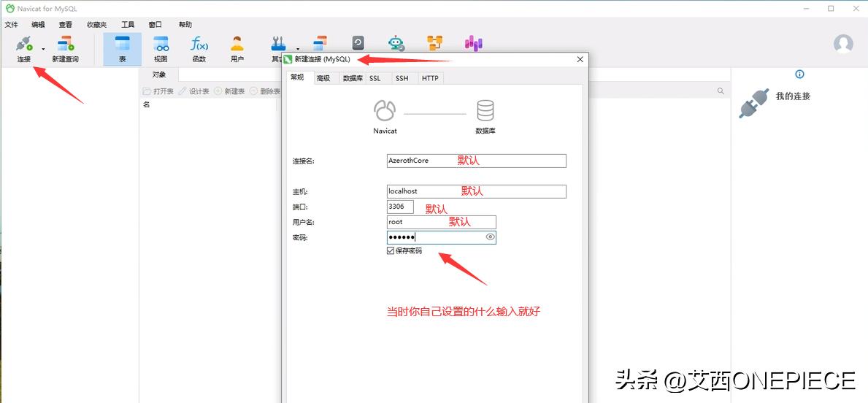Maximize the Navicat main window

pos(831,8)
